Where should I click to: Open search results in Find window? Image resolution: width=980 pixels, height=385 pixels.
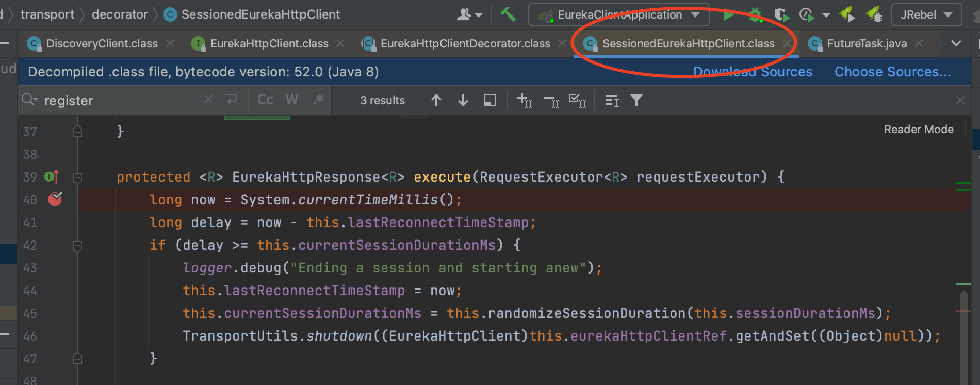(x=490, y=100)
